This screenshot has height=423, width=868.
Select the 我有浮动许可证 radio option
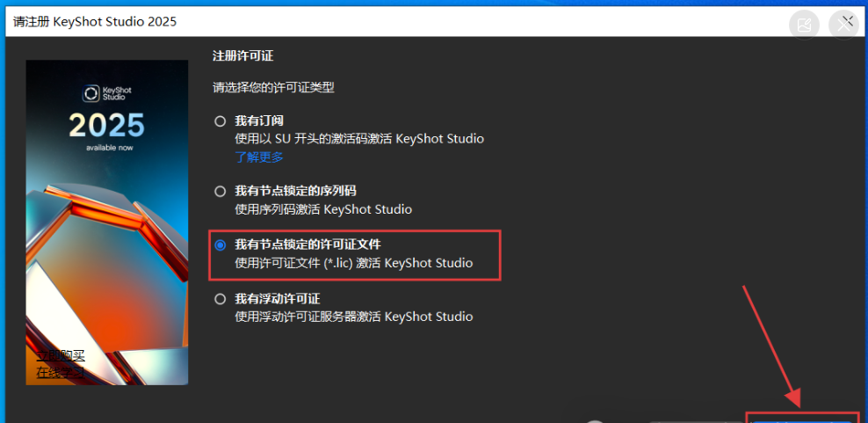(x=221, y=299)
